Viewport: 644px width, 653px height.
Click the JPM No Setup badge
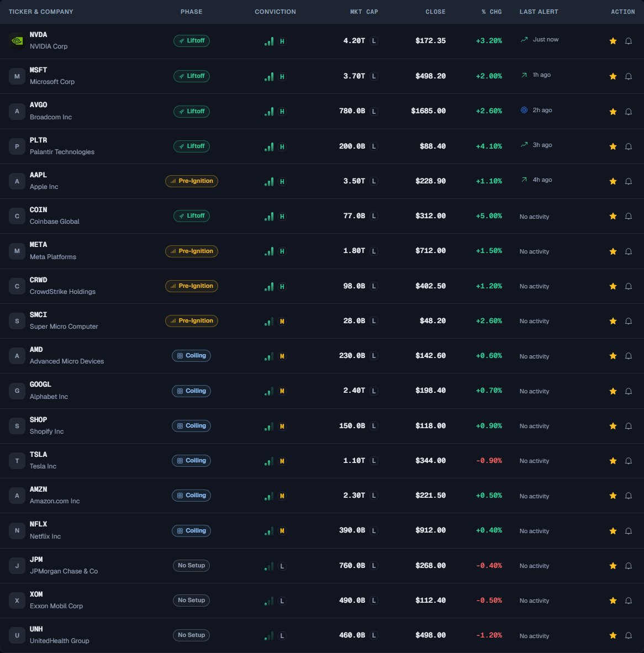coord(192,566)
